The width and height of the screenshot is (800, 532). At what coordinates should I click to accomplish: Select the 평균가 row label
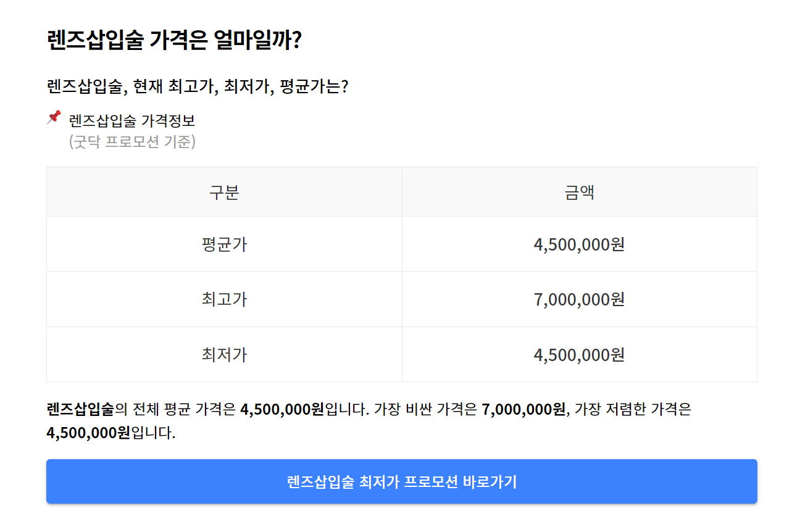223,244
